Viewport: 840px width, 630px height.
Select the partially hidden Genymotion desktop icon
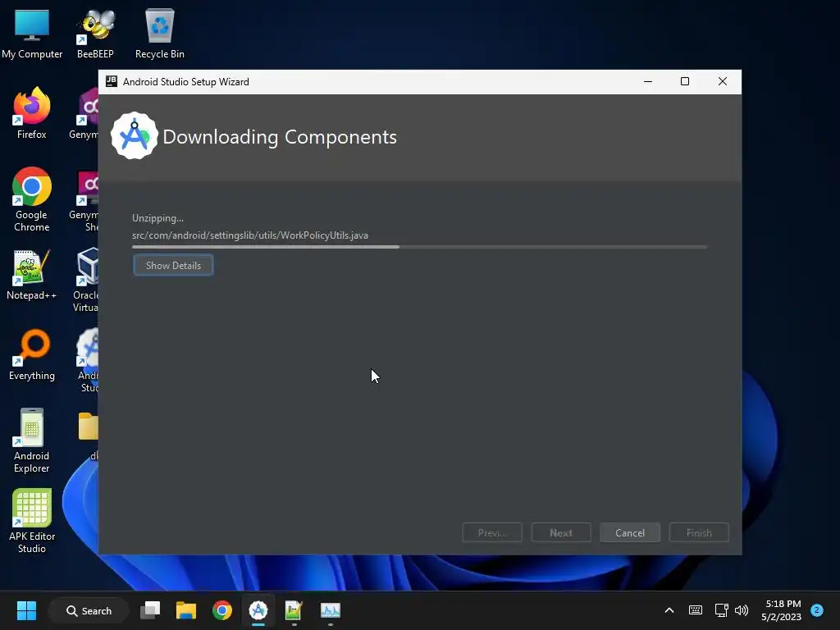(x=85, y=113)
